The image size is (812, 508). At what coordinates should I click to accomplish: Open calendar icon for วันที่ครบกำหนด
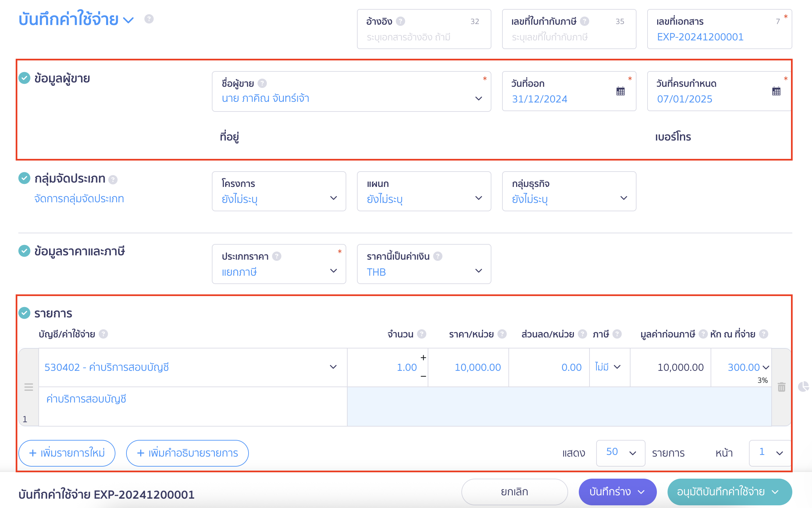pos(776,91)
